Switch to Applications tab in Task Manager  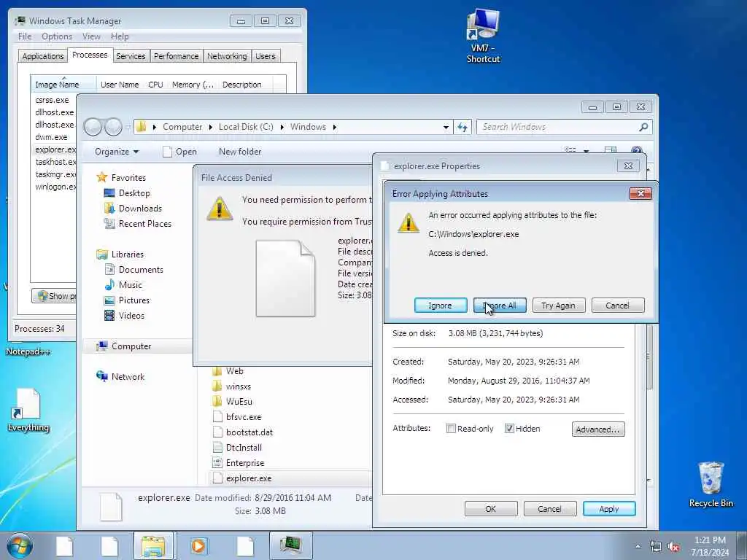click(43, 56)
